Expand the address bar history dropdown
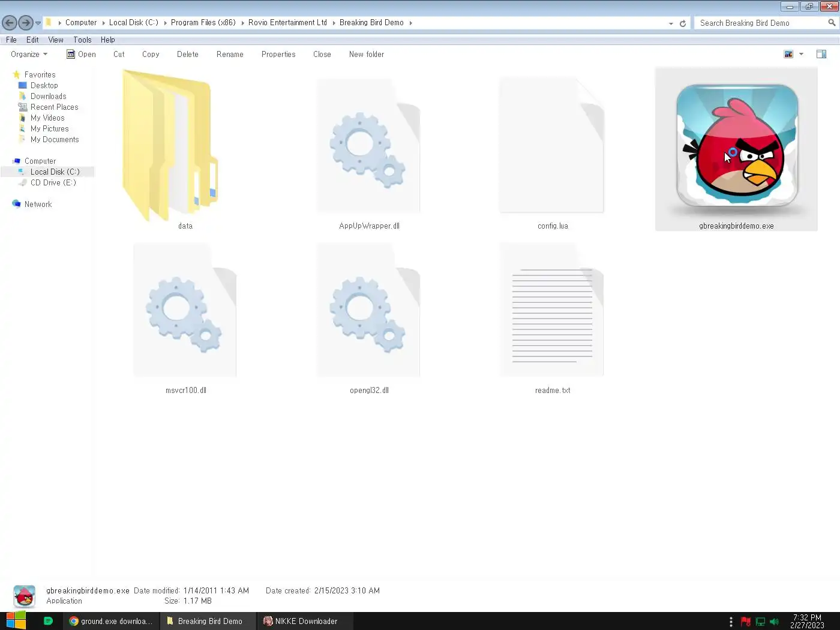Screen dimensions: 840x630 tap(671, 23)
